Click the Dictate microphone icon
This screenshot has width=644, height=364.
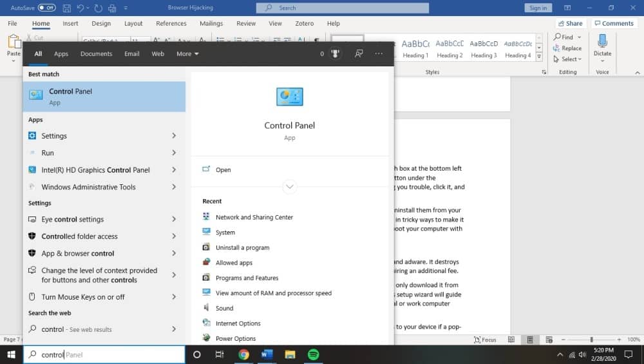pyautogui.click(x=602, y=41)
